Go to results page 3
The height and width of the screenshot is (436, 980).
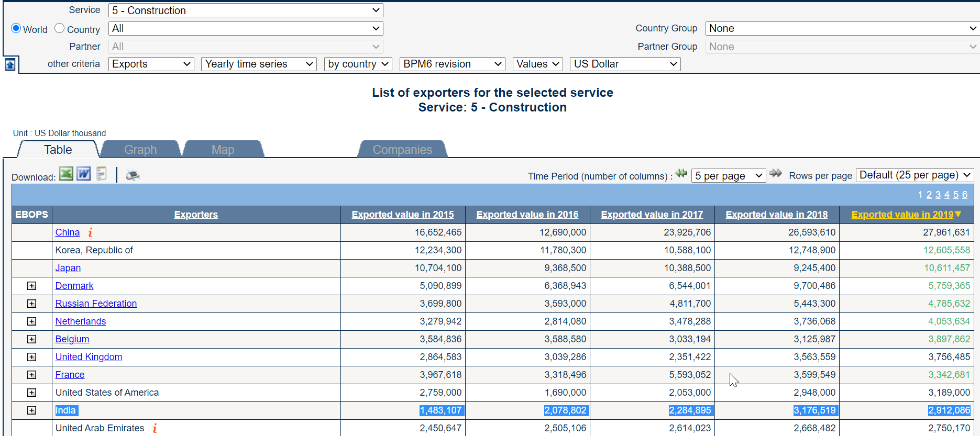[938, 195]
